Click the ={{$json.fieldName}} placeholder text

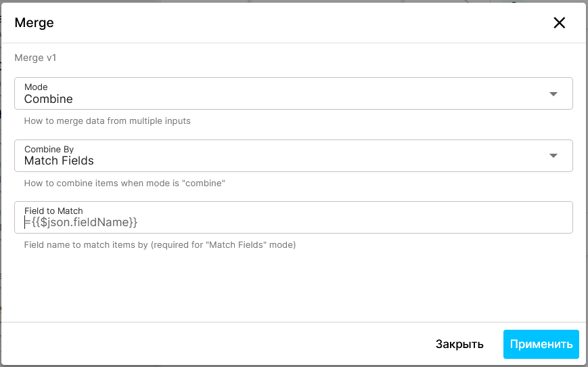coord(81,222)
